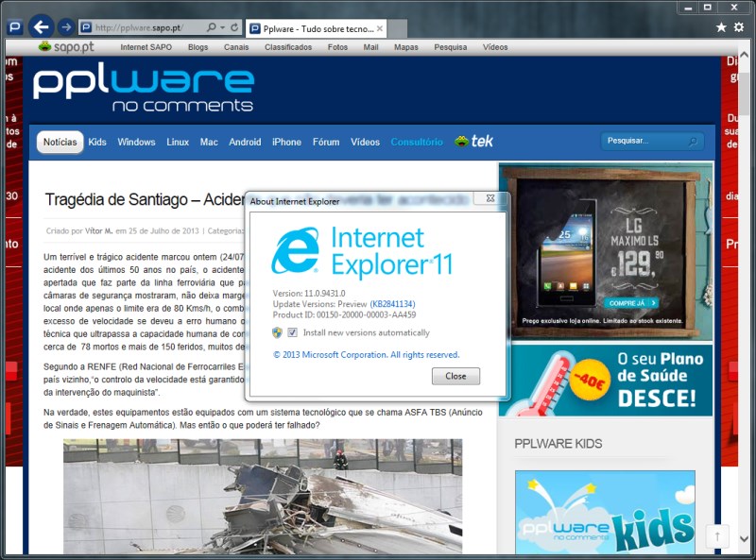Click the Microsoft Corporation copyright link
756x560 pixels.
[366, 355]
